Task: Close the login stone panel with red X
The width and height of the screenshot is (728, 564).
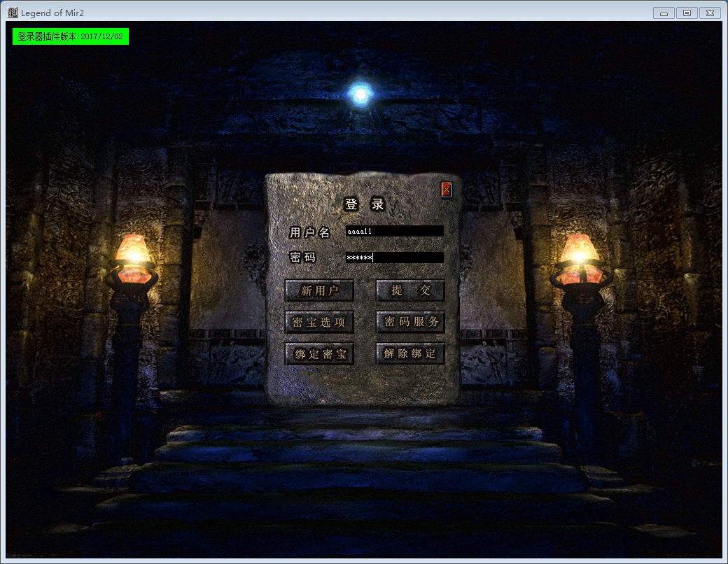Action: 446,190
